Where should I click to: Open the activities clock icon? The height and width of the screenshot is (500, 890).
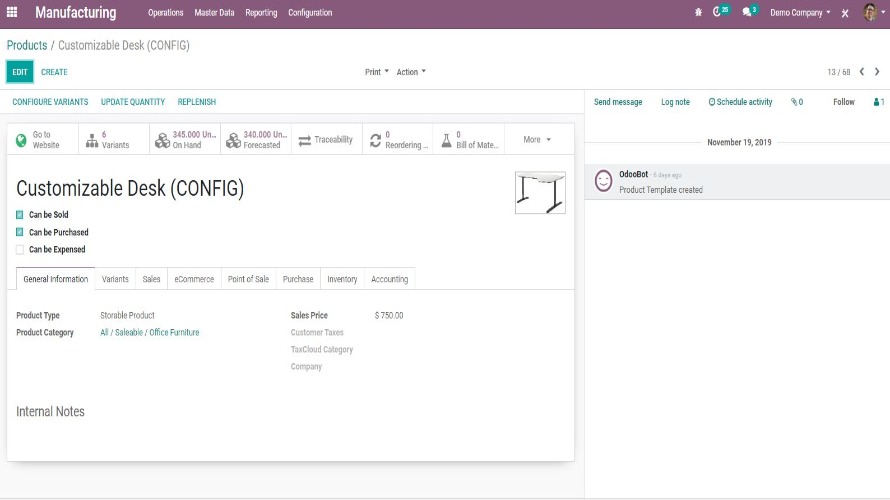point(718,13)
